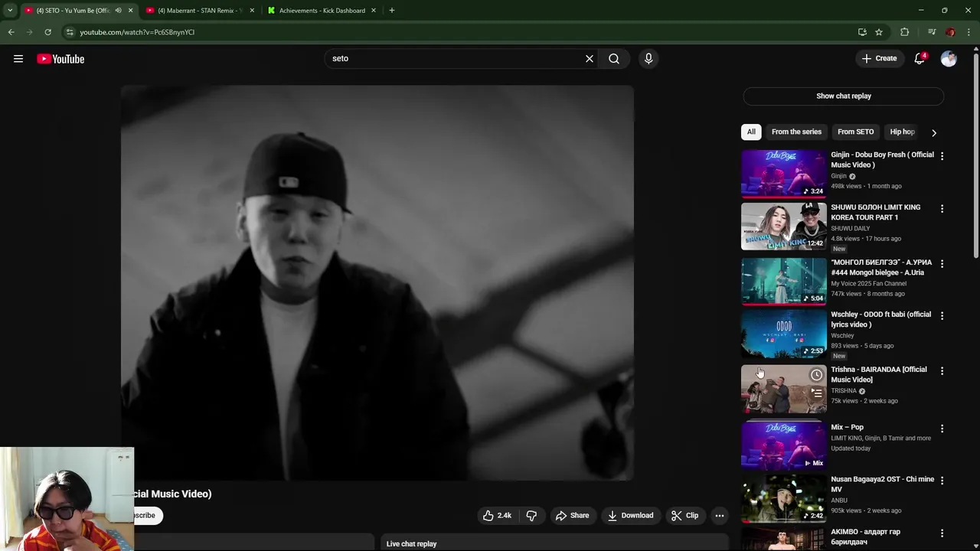The width and height of the screenshot is (980, 551).
Task: Open SHUWU БОЛОН LIMIT KING video title
Action: coord(875,212)
